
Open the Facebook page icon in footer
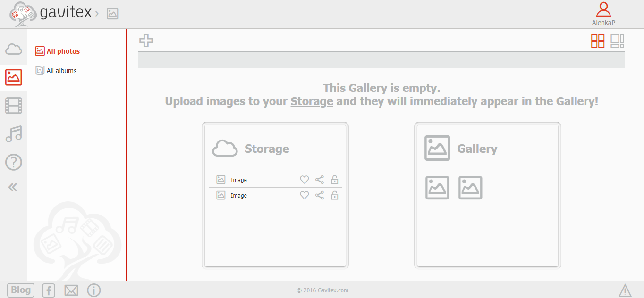click(49, 290)
